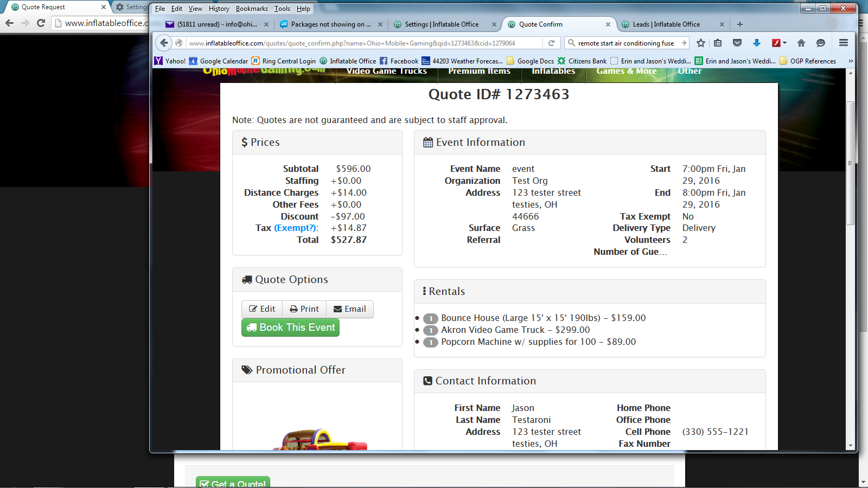
Task: Go to the Firefox home page icon
Action: click(801, 43)
